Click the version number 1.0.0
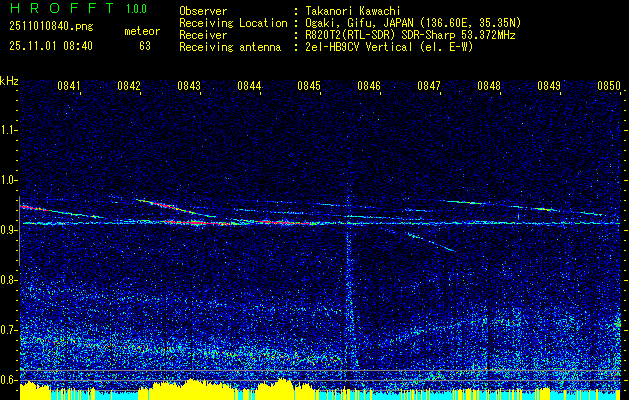 pos(136,8)
